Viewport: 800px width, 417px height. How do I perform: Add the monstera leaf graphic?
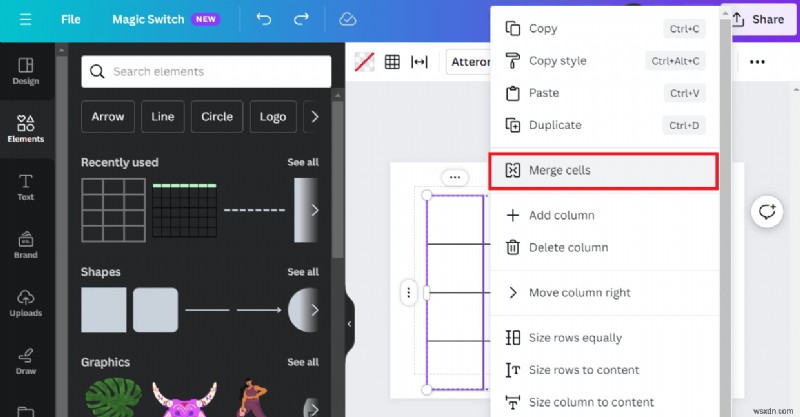tap(114, 397)
